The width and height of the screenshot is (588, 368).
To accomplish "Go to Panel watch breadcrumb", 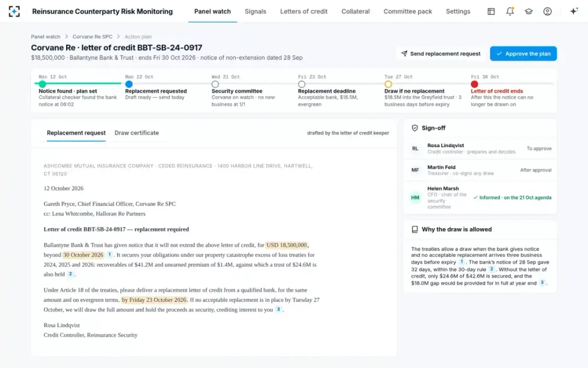I will coord(46,37).
